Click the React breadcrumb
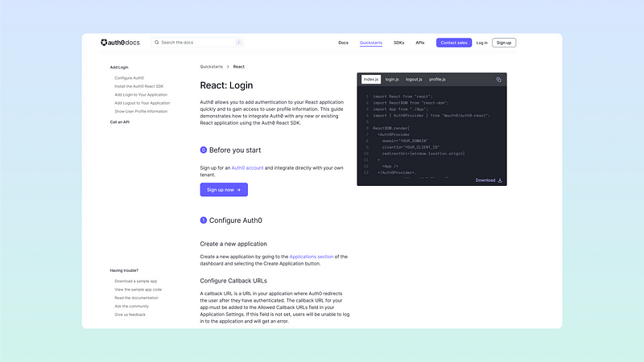Viewport: 644px width, 362px height. tap(238, 67)
